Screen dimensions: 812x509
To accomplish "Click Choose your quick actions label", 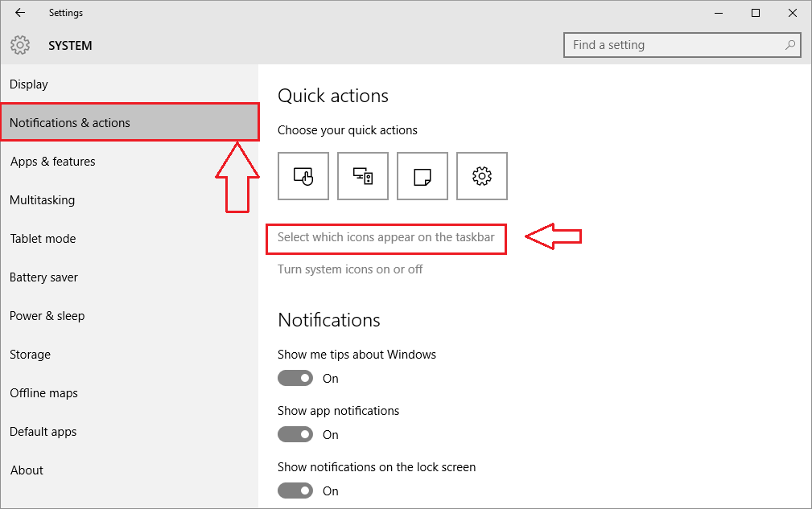I will tap(348, 130).
